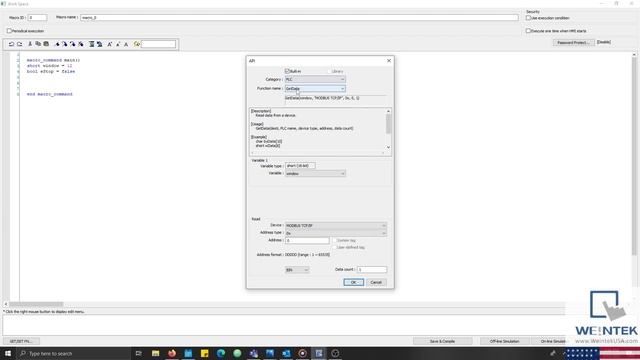Click Cancel in the API dialog
This screenshot has width=640, height=360.
click(376, 282)
